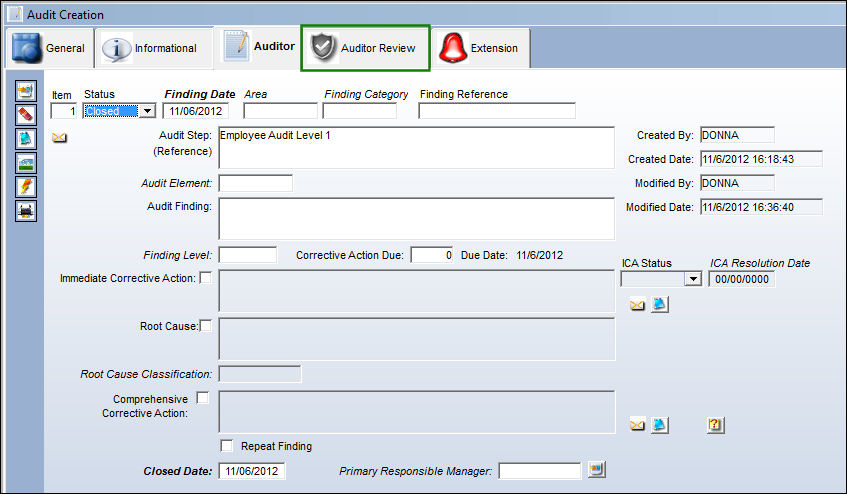
Task: Click the Due Date value 11/6/2012
Action: 540,255
